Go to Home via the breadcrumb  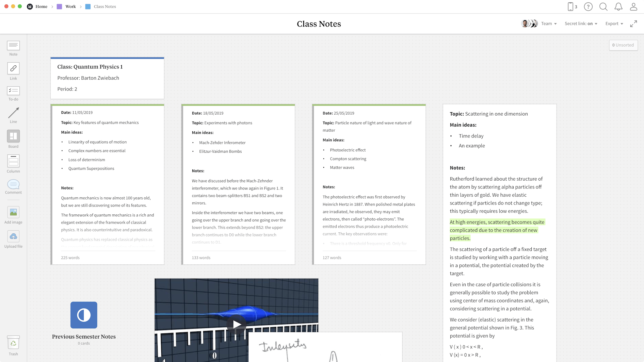pos(42,6)
